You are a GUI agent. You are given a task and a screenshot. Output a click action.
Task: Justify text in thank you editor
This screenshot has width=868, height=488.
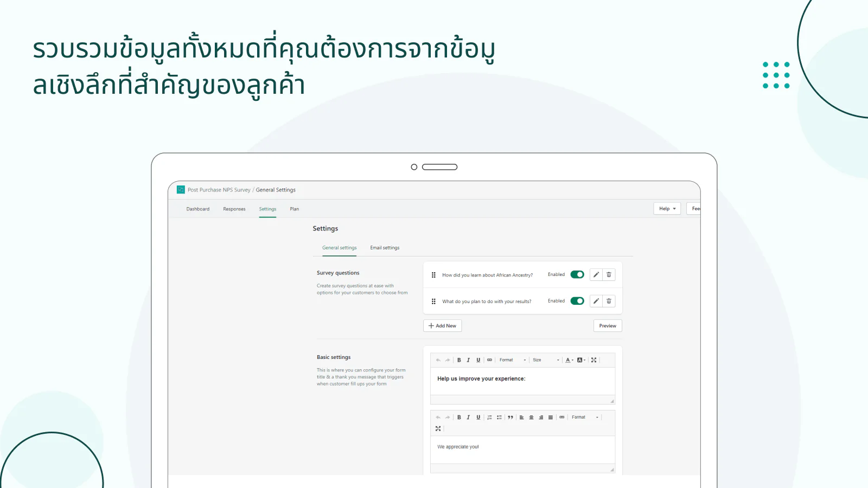(551, 418)
